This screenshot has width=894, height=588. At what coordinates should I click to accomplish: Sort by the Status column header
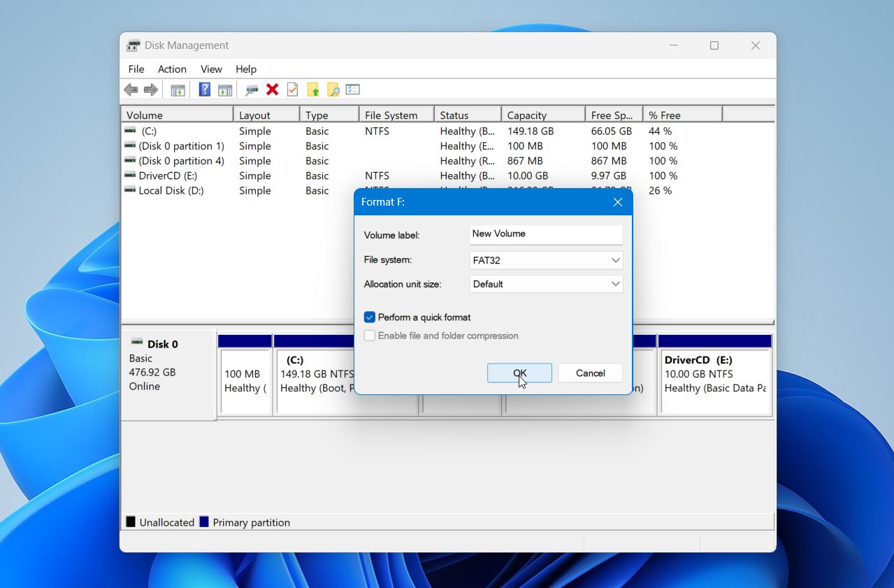[x=468, y=115]
